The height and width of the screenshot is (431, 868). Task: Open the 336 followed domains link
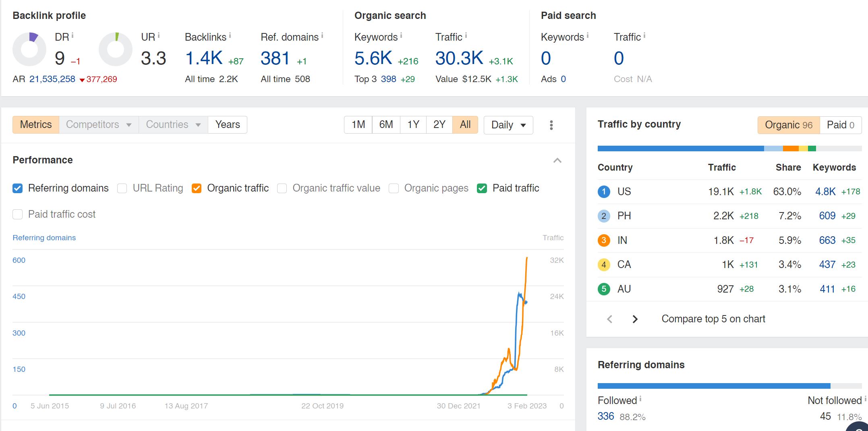606,416
